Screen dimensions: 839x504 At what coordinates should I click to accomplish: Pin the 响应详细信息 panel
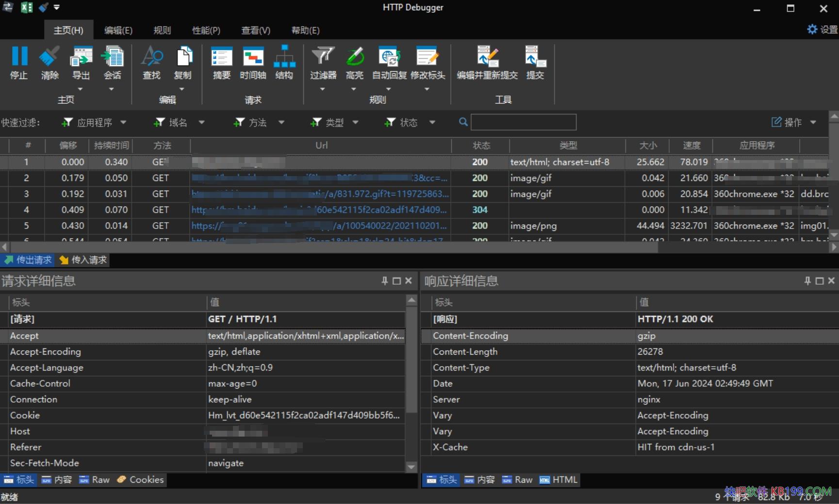click(x=807, y=280)
